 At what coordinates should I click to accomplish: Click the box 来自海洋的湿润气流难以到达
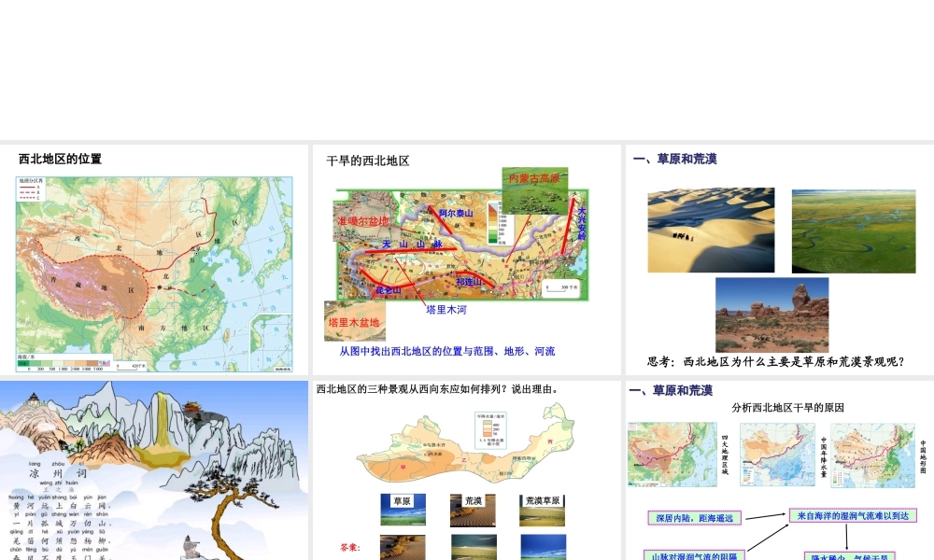coord(853,516)
